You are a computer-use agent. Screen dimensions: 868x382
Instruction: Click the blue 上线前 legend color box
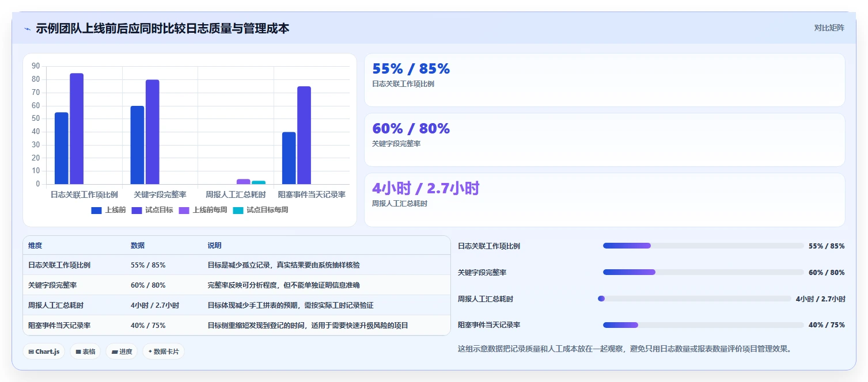coord(96,210)
